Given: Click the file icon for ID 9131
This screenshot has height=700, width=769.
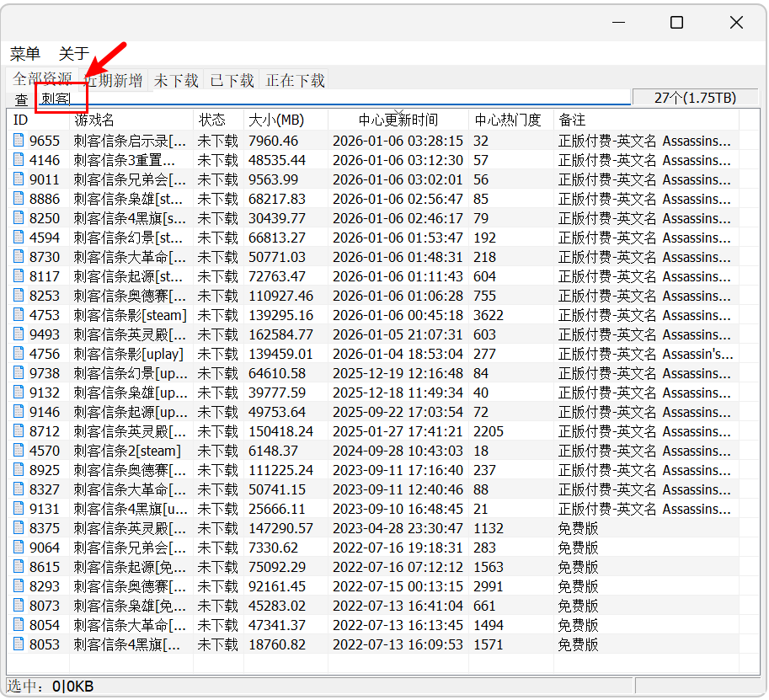Looking at the screenshot, I should (x=19, y=509).
